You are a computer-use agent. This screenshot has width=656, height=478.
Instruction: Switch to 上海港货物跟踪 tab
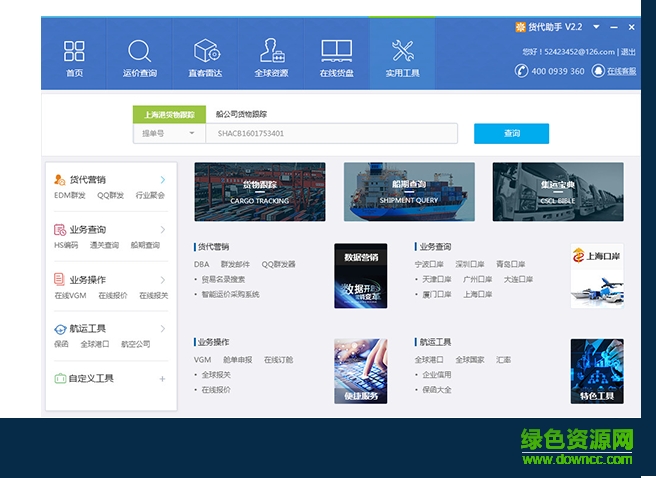coord(169,114)
